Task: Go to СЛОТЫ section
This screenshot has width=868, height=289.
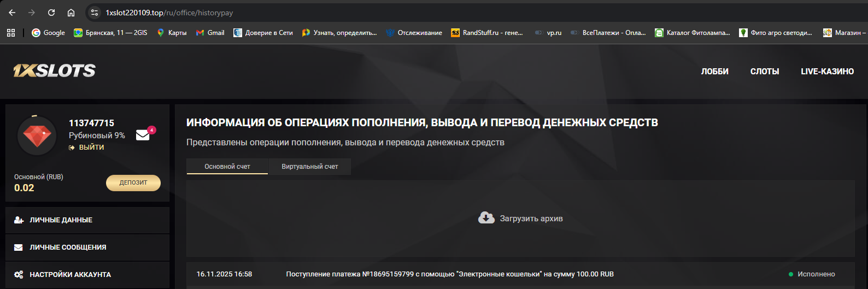Action: 764,72
